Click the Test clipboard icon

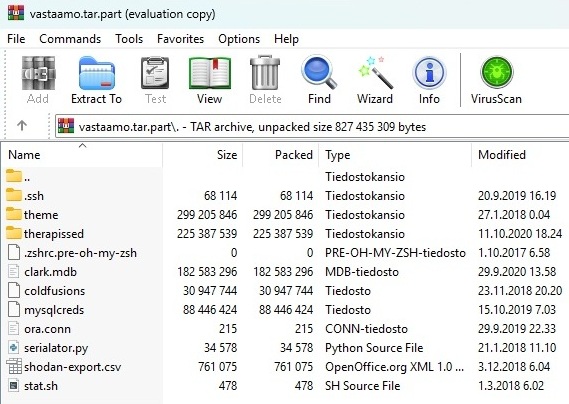(155, 73)
